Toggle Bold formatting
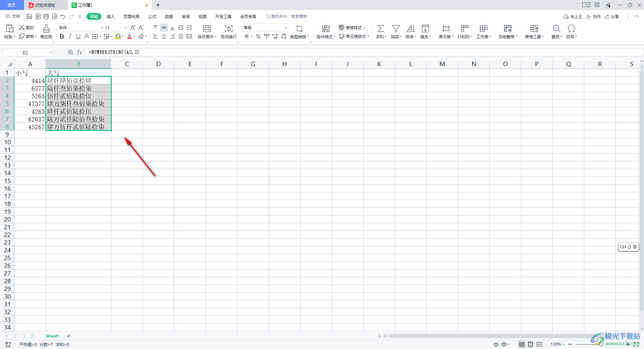 pos(62,36)
